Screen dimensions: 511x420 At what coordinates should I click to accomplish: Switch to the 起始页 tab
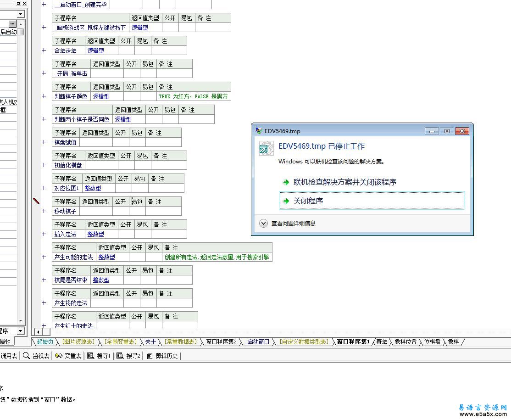45,342
